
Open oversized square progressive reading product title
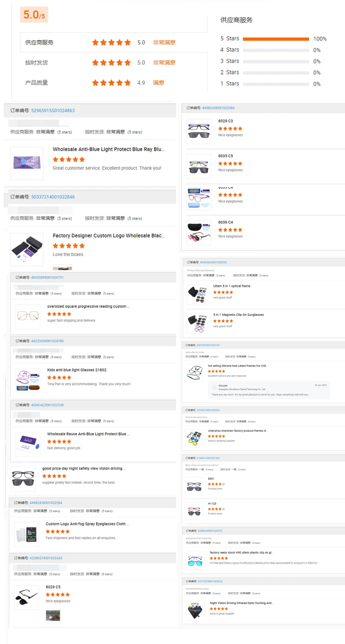pos(88,306)
